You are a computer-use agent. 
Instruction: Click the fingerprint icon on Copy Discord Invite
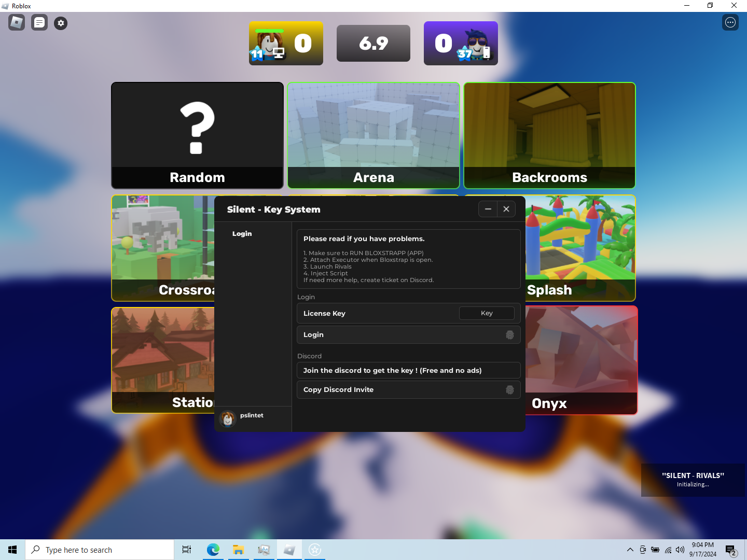pos(510,390)
